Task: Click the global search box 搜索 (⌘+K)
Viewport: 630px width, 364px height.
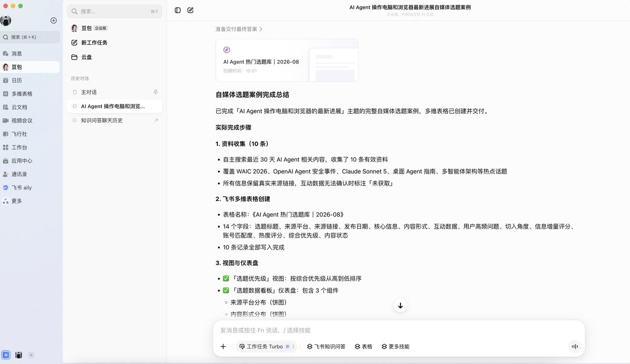Action: click(30, 37)
